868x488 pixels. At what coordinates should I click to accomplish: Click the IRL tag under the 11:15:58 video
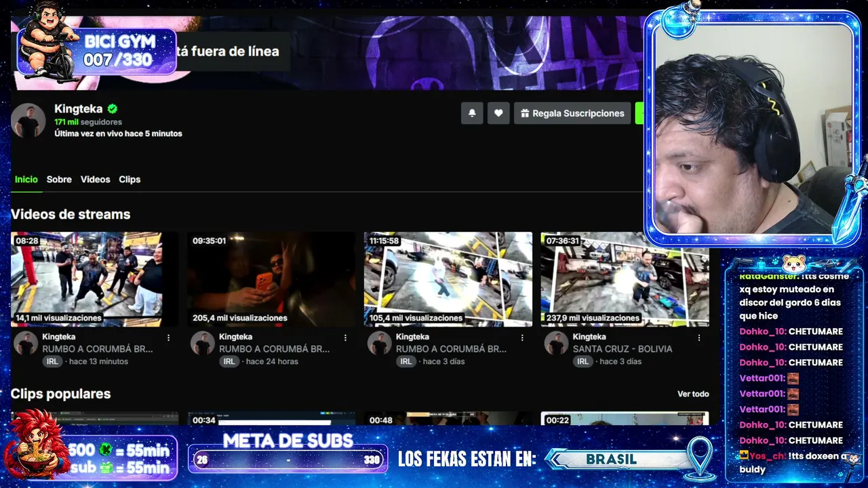coord(406,362)
